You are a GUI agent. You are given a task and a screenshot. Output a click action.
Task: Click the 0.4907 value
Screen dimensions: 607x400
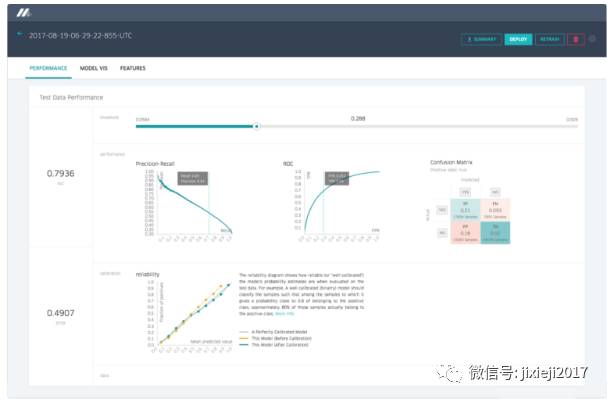[x=60, y=313]
